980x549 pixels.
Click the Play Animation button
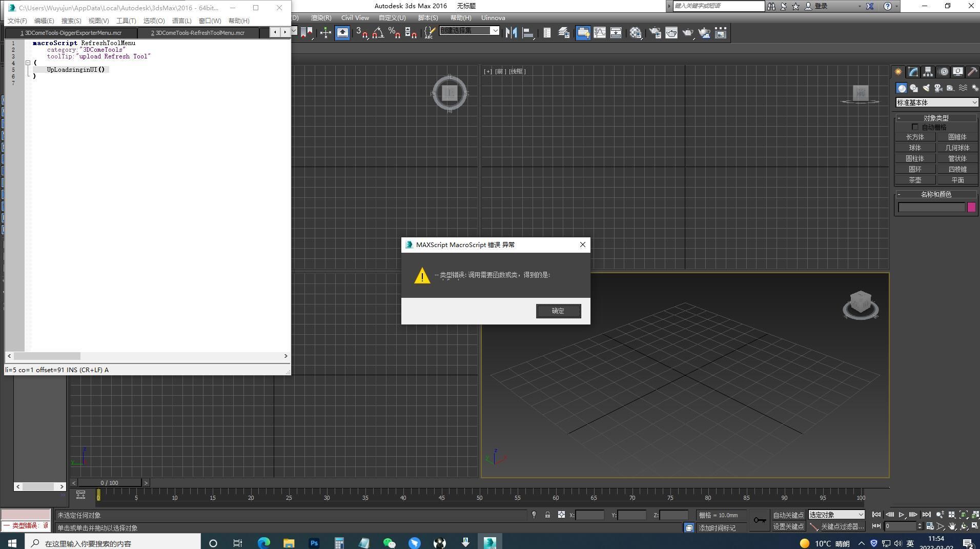pos(901,515)
